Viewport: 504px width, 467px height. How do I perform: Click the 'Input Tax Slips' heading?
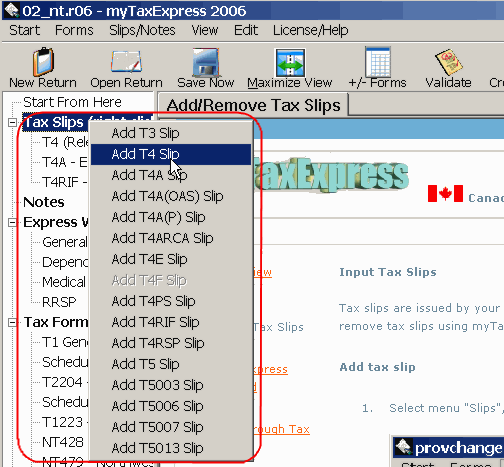coord(388,272)
